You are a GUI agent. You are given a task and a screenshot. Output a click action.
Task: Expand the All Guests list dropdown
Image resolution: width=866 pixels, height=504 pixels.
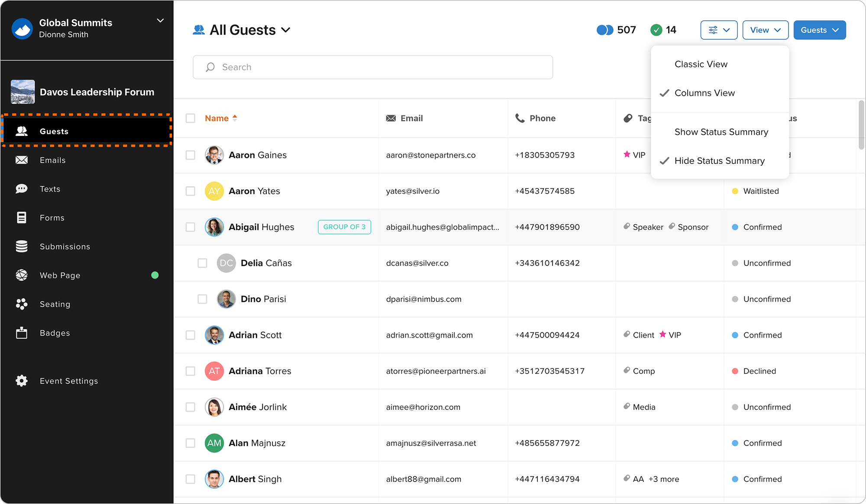(285, 30)
